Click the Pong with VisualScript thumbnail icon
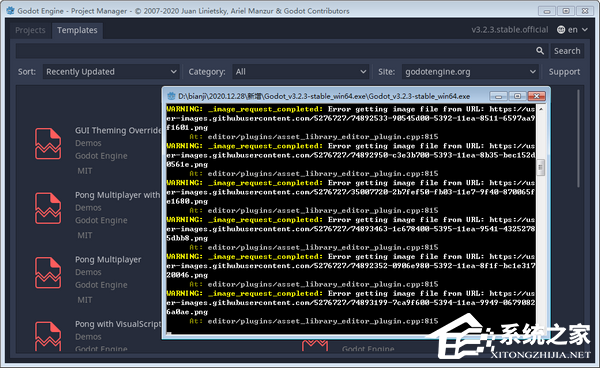 pyautogui.click(x=48, y=337)
